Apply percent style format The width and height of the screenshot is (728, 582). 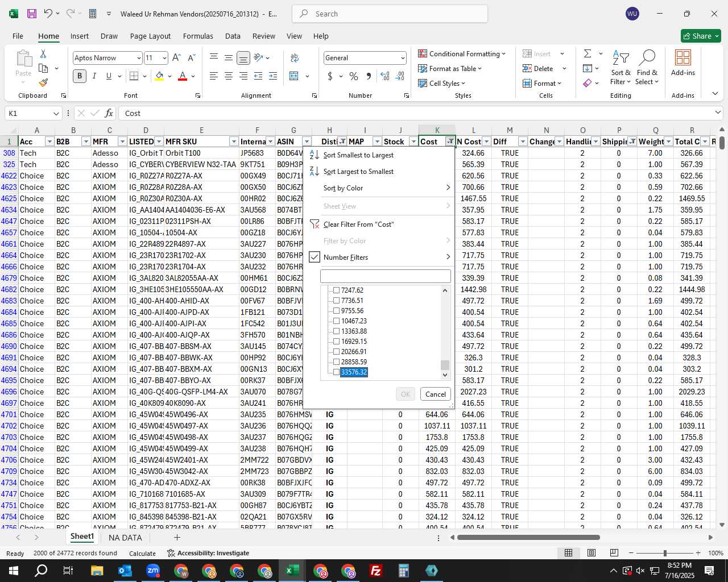(x=354, y=76)
